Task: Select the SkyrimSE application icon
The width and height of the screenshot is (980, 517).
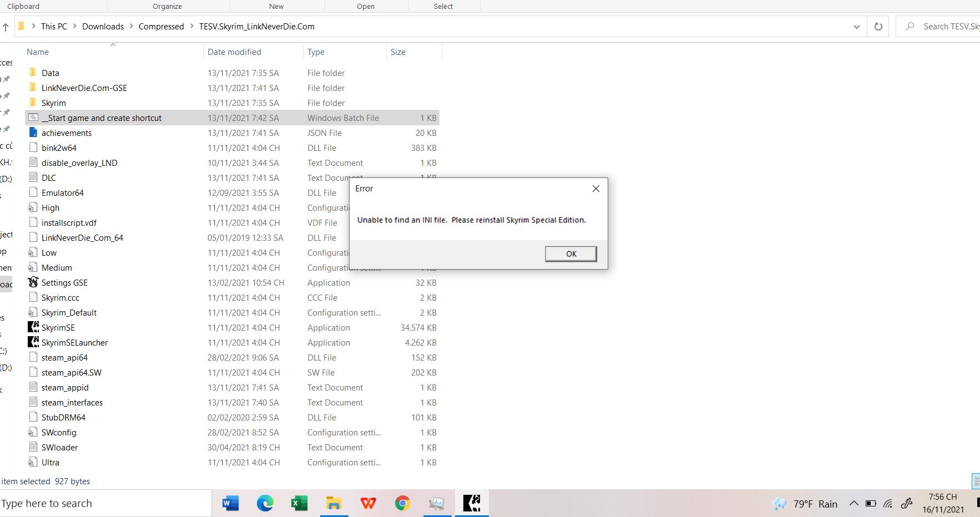Action: click(x=33, y=328)
